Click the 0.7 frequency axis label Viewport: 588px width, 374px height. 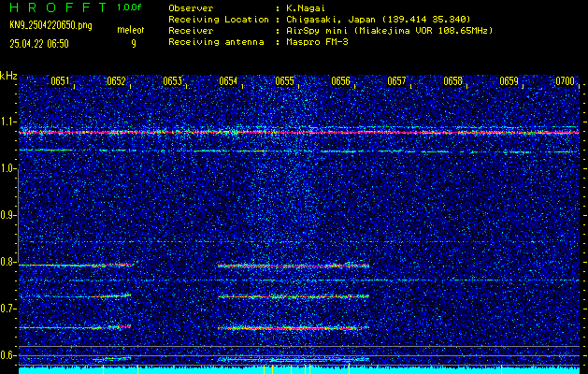point(7,309)
